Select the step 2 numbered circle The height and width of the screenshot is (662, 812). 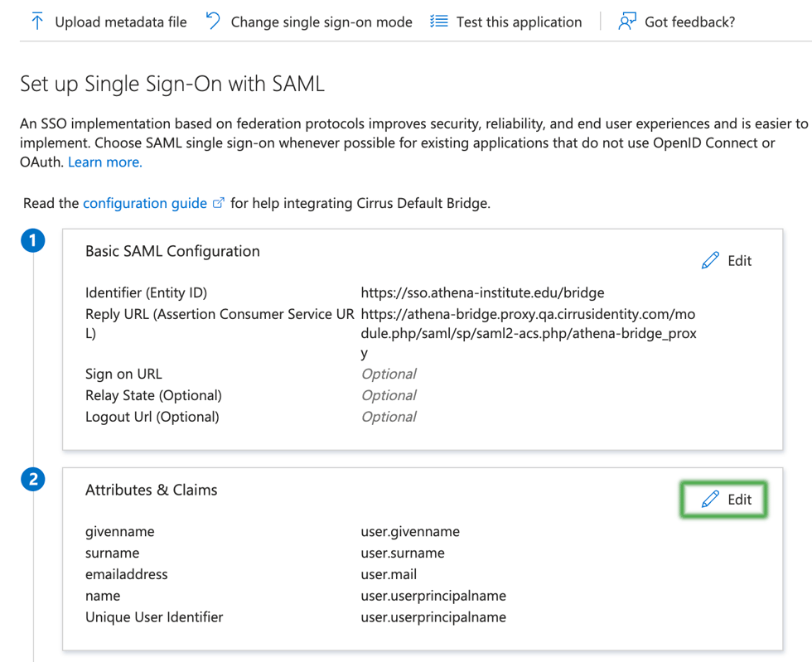[x=33, y=480]
